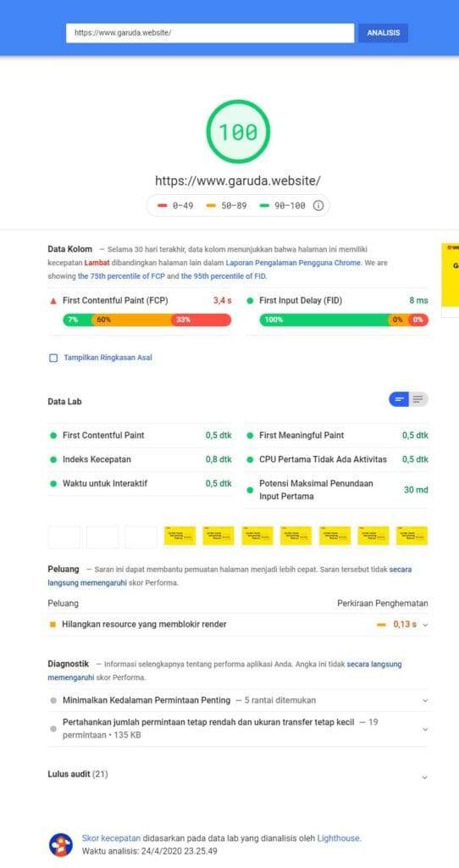
Task: Click the green dot beside Indeks Kecepatan
Action: click(x=53, y=459)
